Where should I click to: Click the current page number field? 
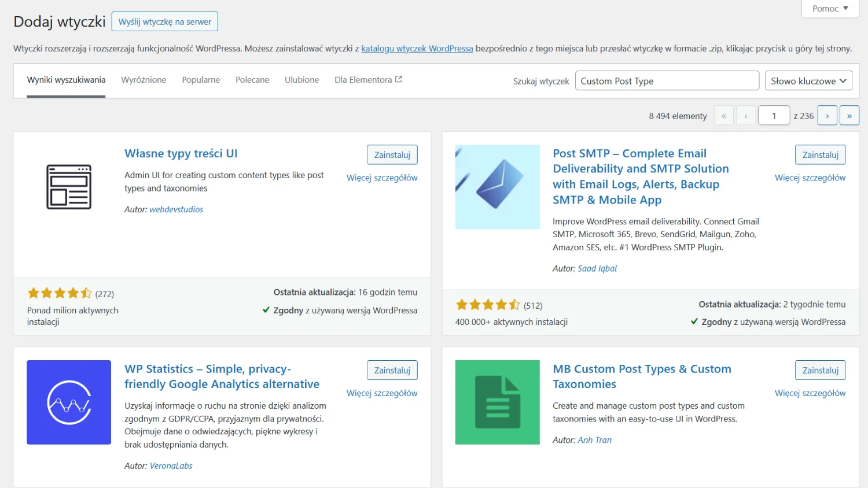(774, 116)
